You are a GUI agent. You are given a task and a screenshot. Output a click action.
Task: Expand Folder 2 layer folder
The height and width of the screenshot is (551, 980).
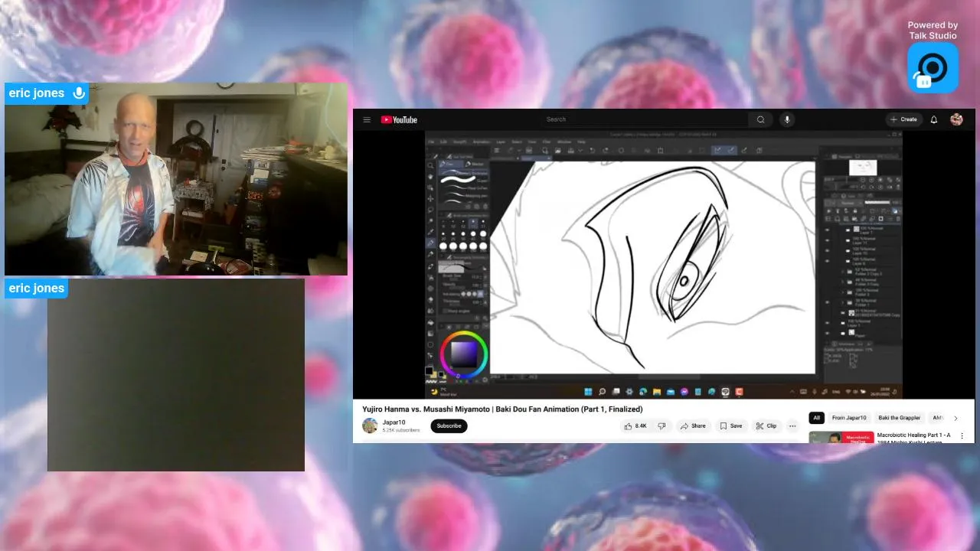click(842, 292)
